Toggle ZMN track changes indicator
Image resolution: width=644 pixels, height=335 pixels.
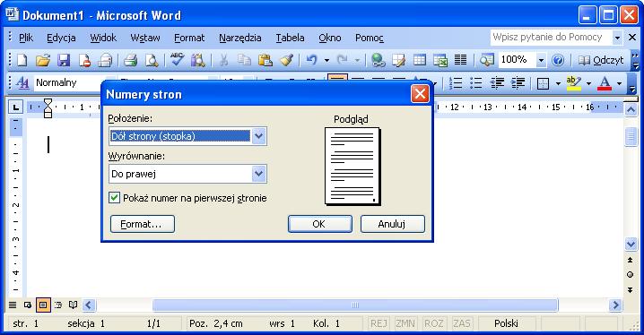[x=405, y=323]
